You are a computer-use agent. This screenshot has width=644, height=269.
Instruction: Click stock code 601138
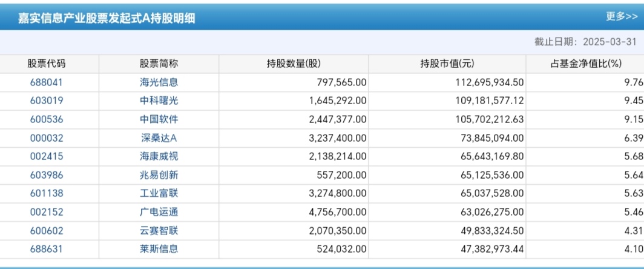click(x=47, y=193)
